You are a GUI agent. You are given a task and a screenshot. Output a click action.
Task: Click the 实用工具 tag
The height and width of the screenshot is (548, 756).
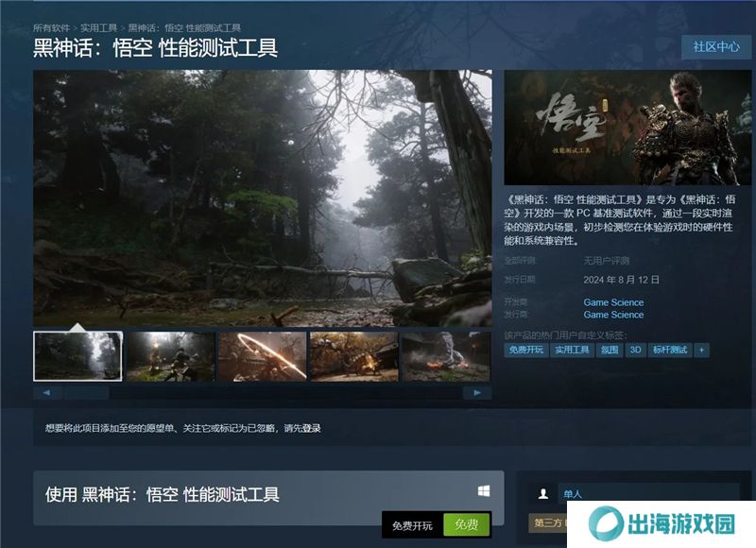572,350
